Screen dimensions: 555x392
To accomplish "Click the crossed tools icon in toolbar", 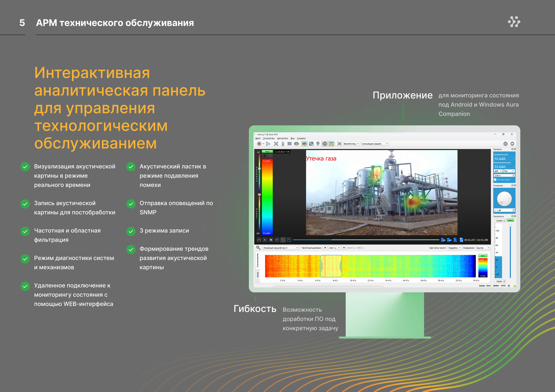I will tap(276, 144).
